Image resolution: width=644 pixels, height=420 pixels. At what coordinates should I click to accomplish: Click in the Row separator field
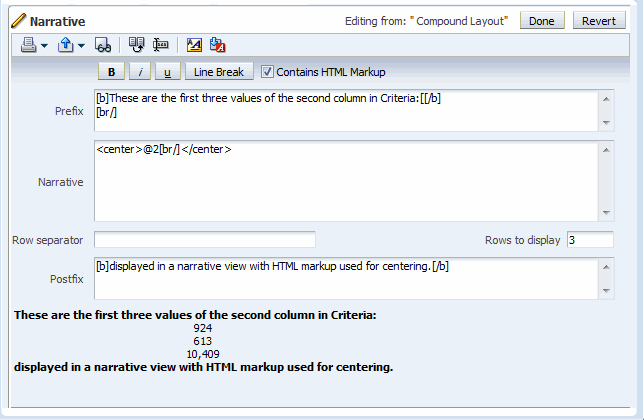(204, 240)
